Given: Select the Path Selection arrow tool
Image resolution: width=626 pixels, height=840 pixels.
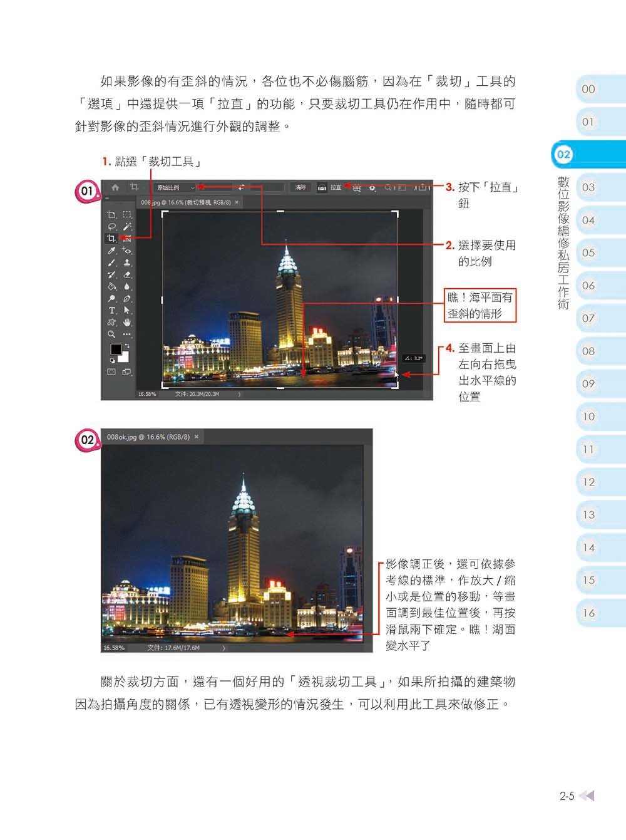Looking at the screenshot, I should click(x=127, y=310).
